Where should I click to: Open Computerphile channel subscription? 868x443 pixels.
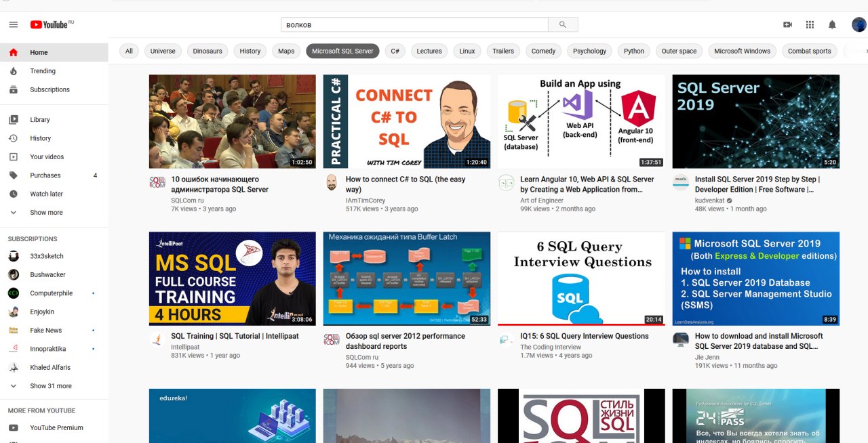coord(54,293)
